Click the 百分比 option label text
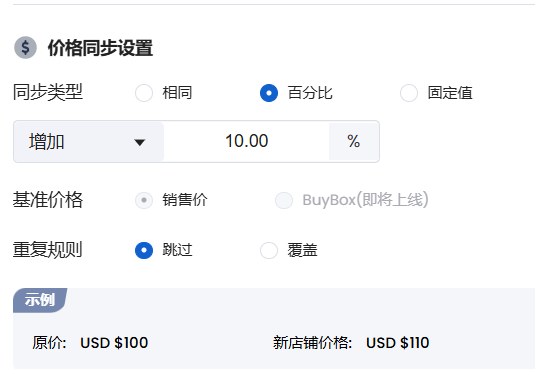Viewport: 535px width, 369px height. pos(310,93)
